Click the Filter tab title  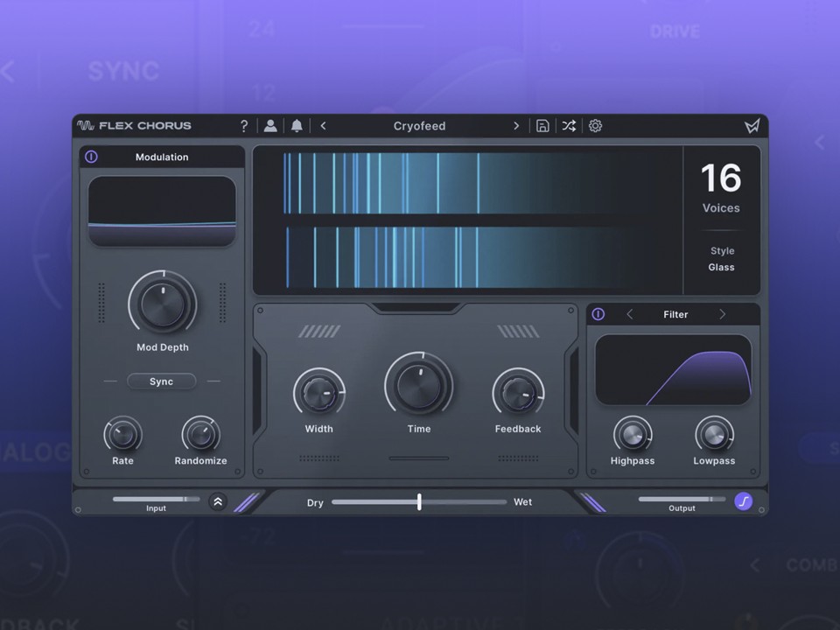pos(675,314)
